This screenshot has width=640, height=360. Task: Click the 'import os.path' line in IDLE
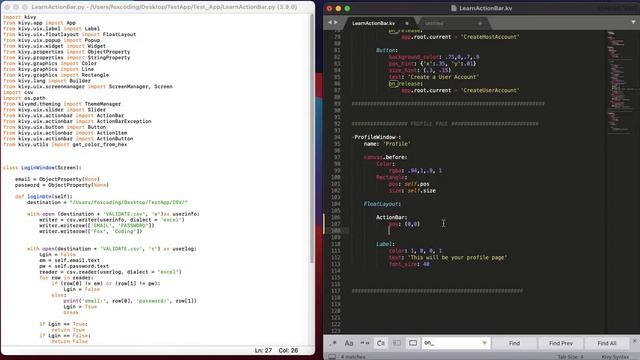24,98
